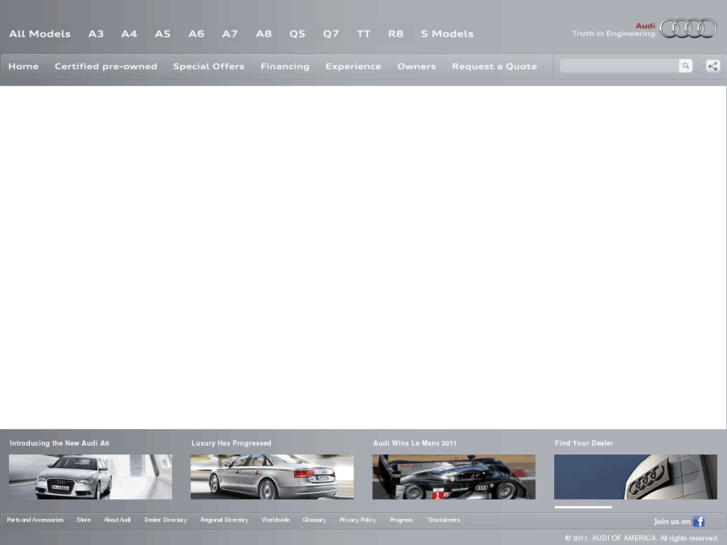
Task: Select the Q5 model tab
Action: click(297, 34)
